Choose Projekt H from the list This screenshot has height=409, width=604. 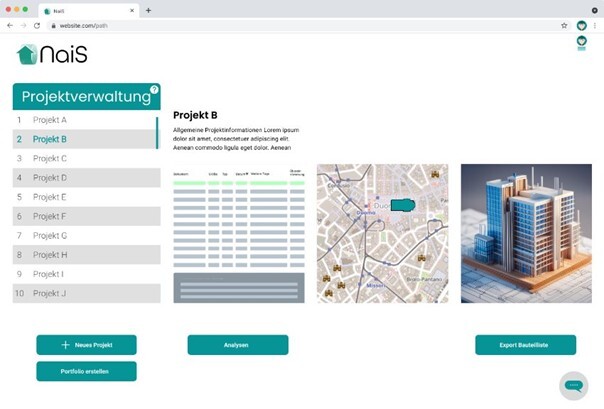pyautogui.click(x=85, y=255)
